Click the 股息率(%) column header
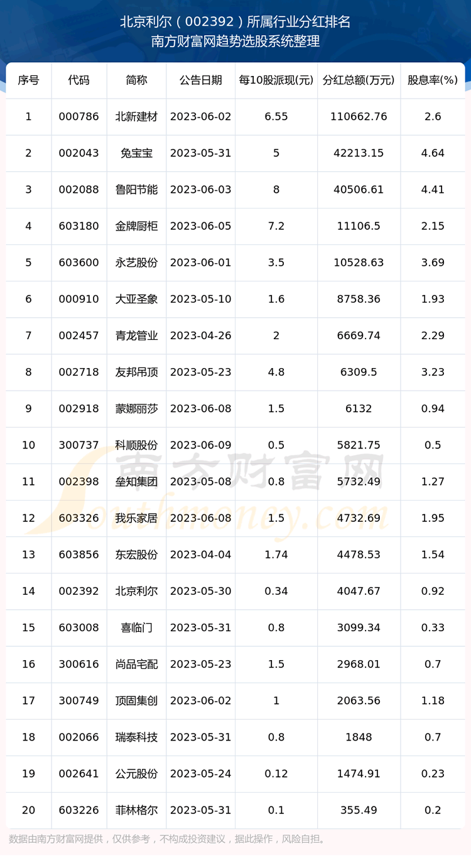 click(x=433, y=80)
